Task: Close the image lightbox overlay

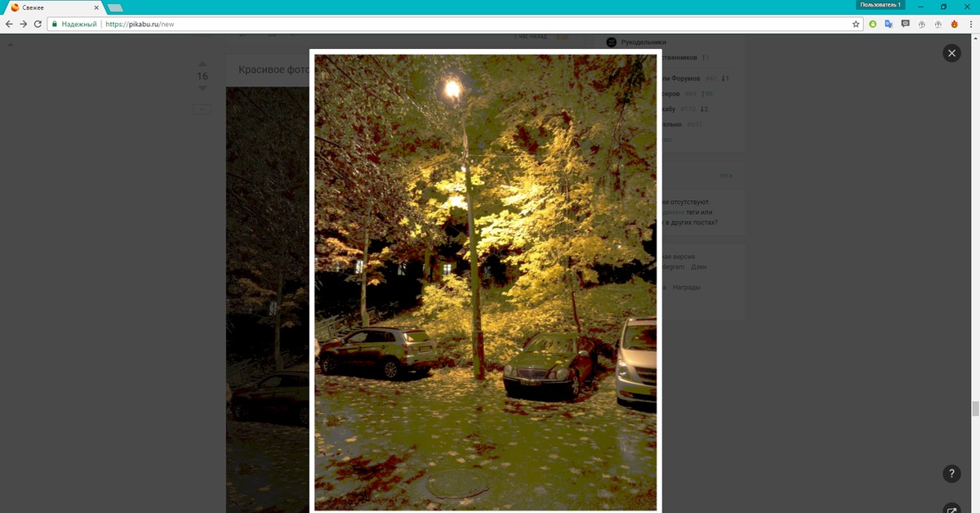Action: pos(951,53)
